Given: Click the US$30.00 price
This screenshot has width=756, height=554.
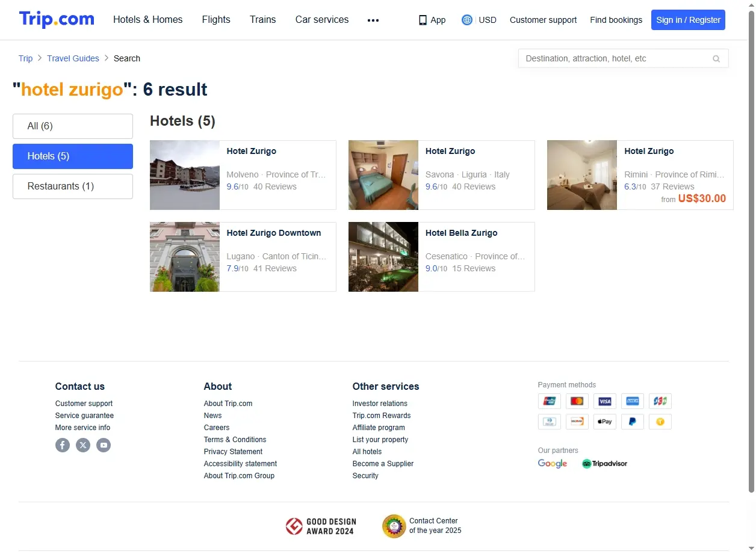Looking at the screenshot, I should (x=702, y=199).
